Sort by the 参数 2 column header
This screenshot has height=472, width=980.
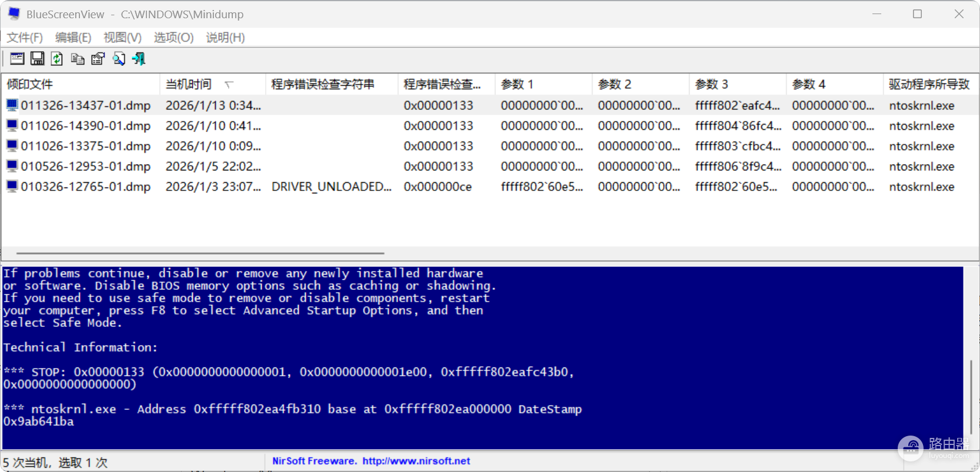pyautogui.click(x=640, y=84)
